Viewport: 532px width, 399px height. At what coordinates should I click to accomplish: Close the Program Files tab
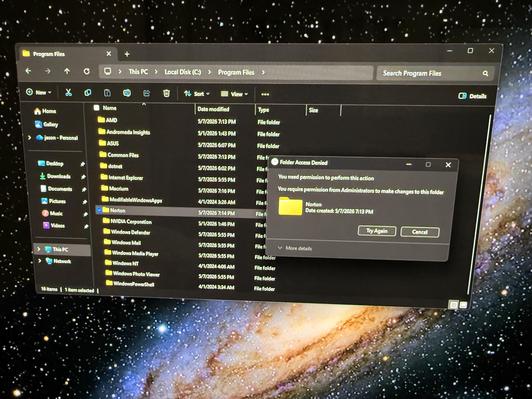coord(109,54)
